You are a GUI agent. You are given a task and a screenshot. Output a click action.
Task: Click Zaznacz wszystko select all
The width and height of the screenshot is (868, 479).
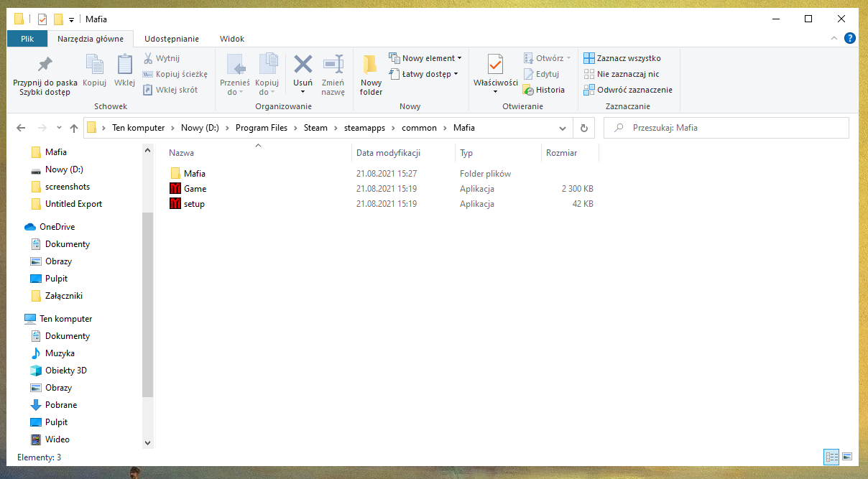point(622,58)
